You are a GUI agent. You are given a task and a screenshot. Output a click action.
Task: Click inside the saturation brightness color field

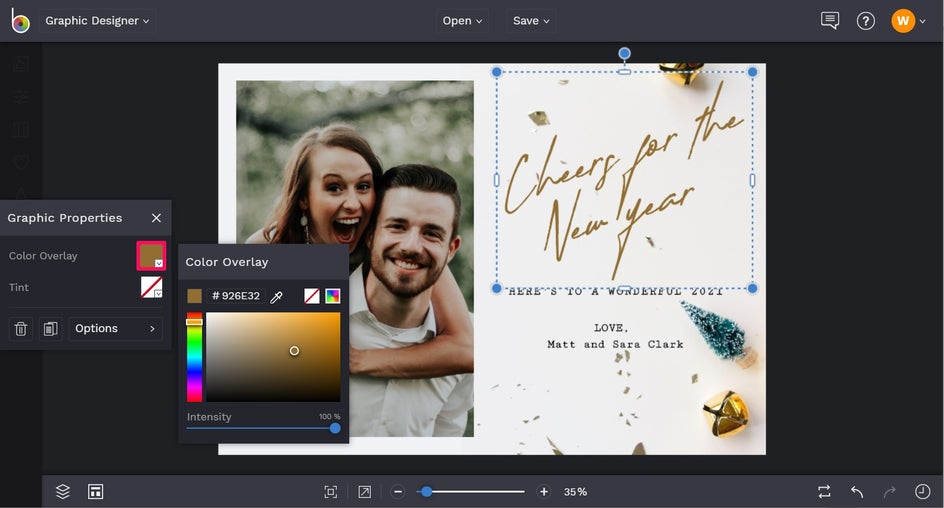click(x=273, y=357)
